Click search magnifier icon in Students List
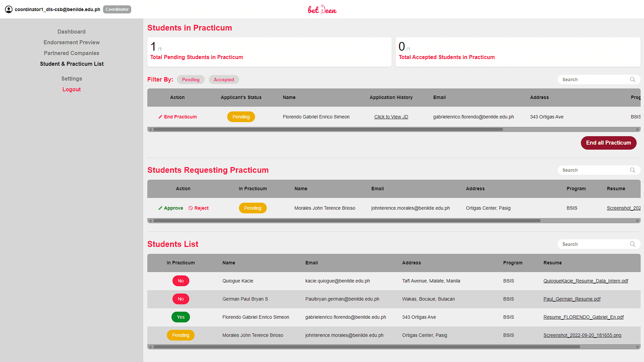The width and height of the screenshot is (644, 362). 632,244
